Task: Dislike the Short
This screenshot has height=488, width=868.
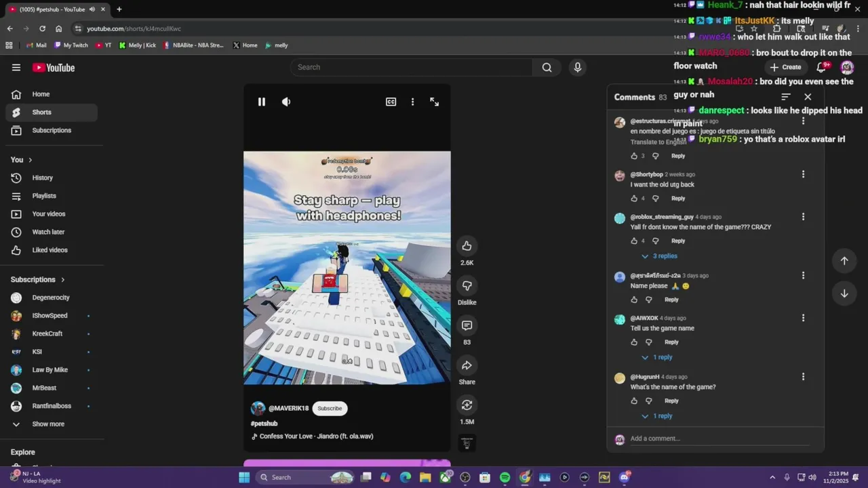Action: coord(467,285)
